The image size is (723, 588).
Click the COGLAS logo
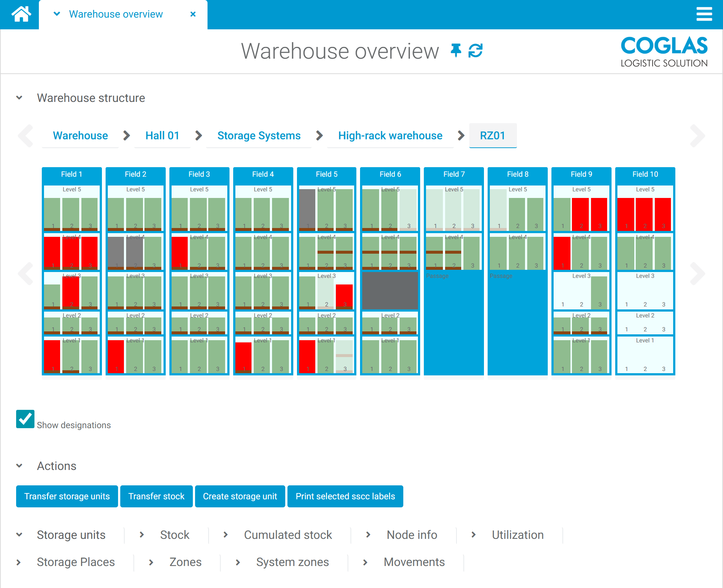tap(664, 51)
